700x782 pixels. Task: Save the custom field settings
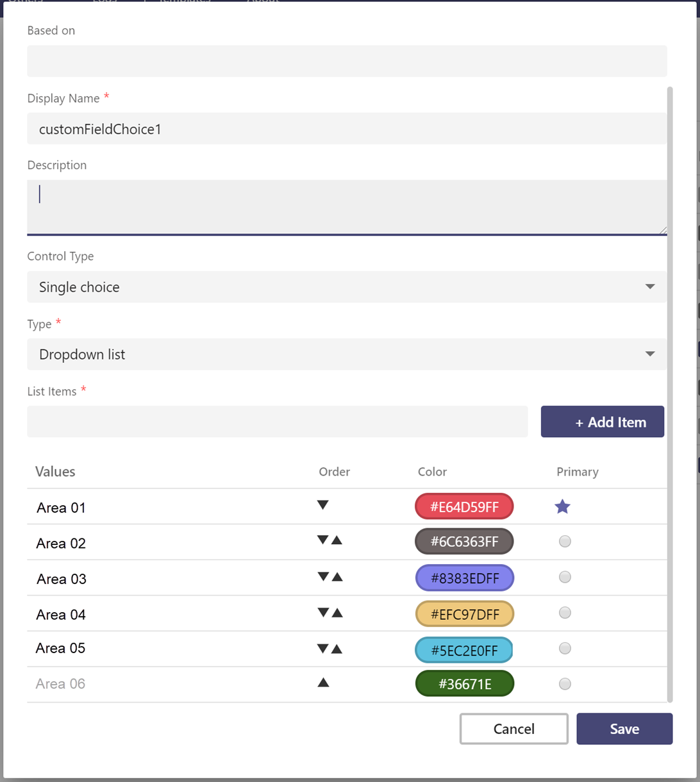pos(624,729)
